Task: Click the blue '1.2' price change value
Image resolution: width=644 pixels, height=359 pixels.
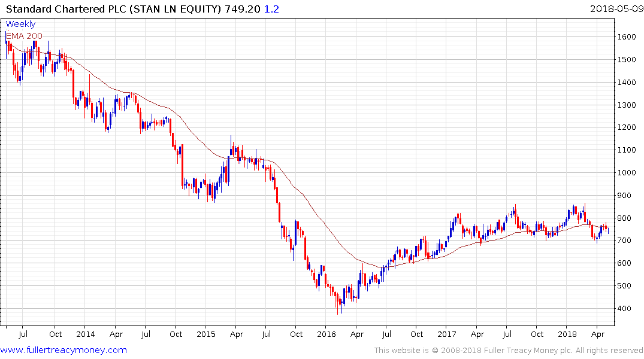Action: [x=271, y=9]
